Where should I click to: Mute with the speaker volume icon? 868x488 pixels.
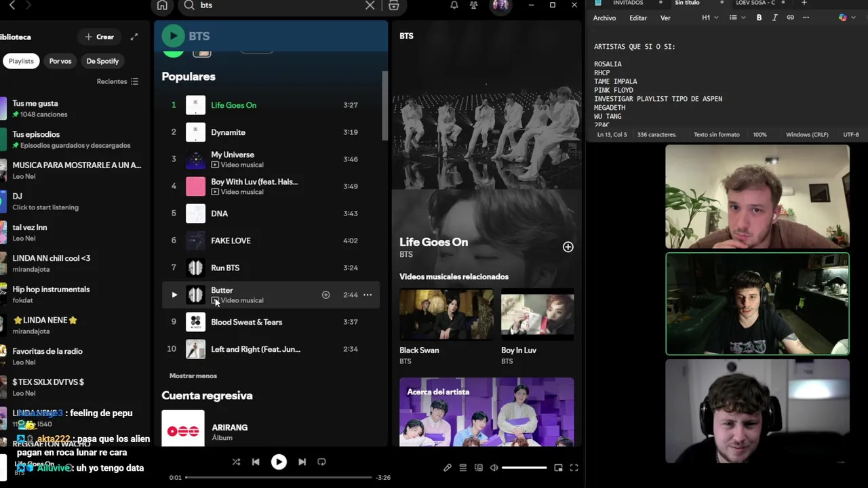pos(494,468)
